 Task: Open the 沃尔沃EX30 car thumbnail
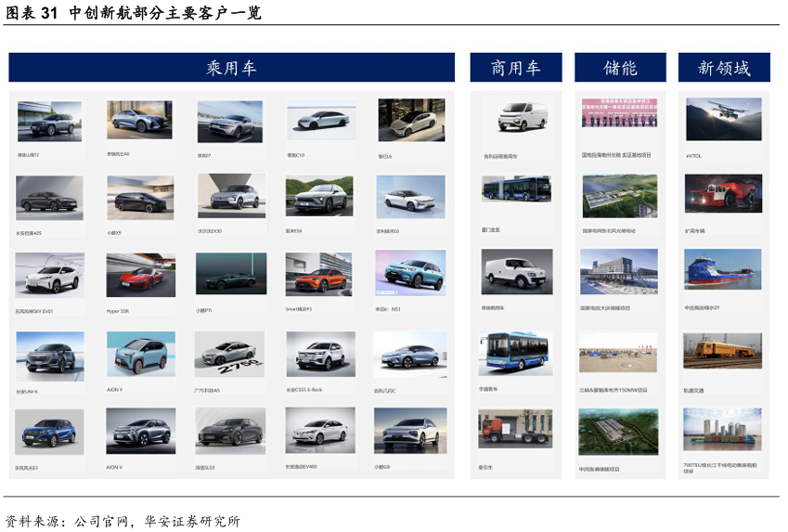(x=232, y=196)
